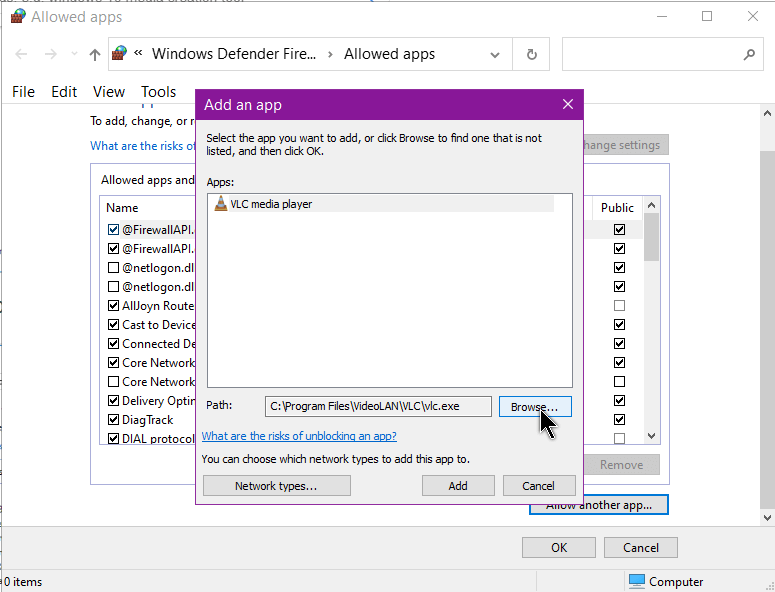Click Add in the dialog

click(458, 486)
